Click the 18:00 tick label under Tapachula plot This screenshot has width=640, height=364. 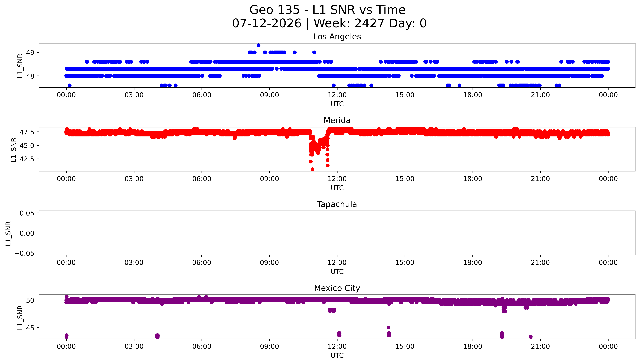point(473,263)
